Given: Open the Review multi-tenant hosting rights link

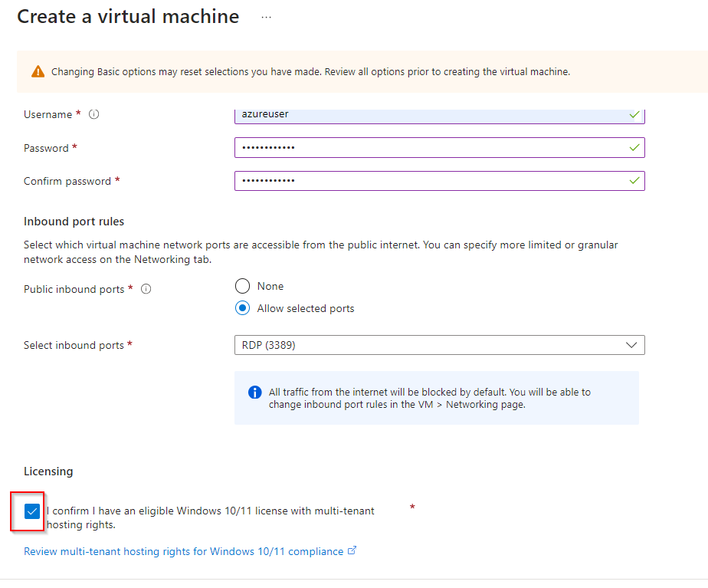Looking at the screenshot, I should coord(184,551).
